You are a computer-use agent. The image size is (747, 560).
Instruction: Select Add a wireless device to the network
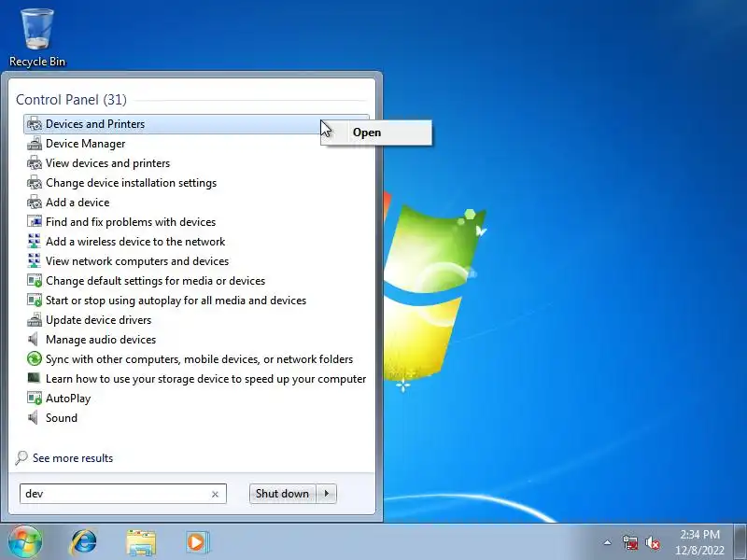(x=135, y=242)
